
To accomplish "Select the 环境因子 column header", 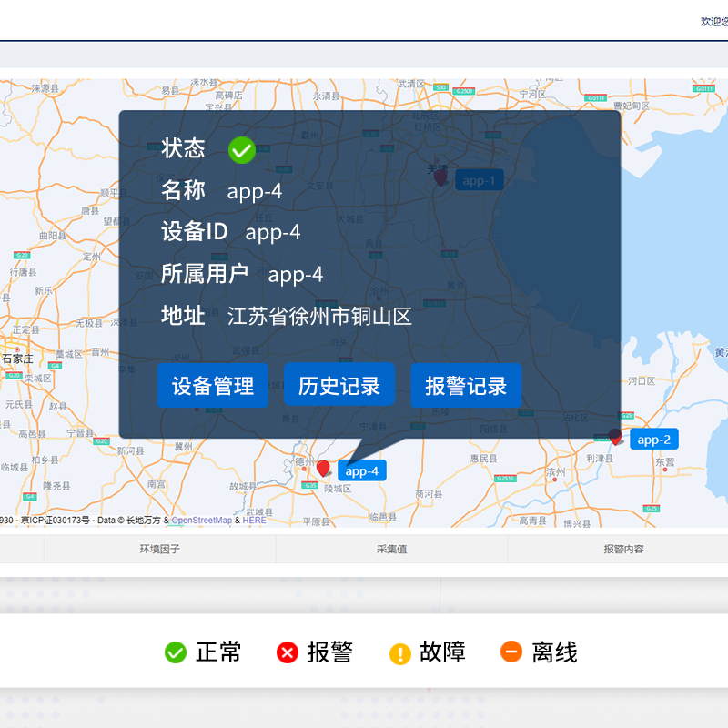I will (x=159, y=550).
